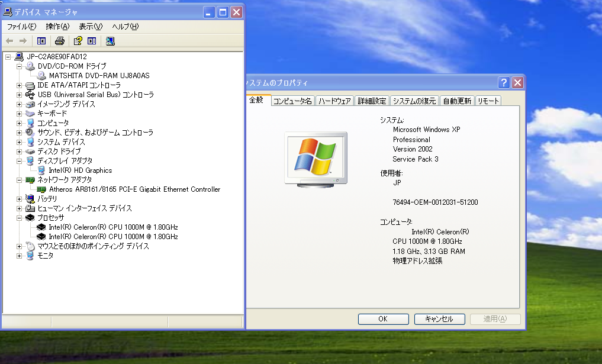Click the ディスプレイ アダプタ icon

click(30, 161)
